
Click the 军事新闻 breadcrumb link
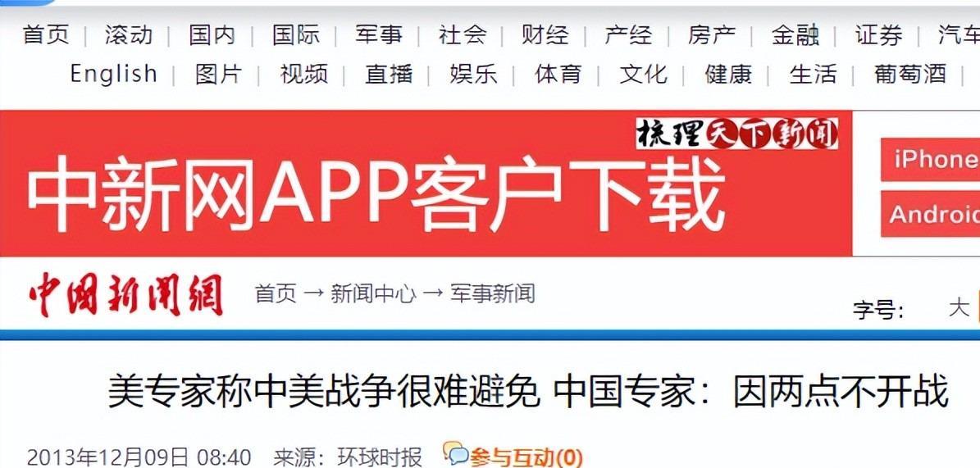493,293
